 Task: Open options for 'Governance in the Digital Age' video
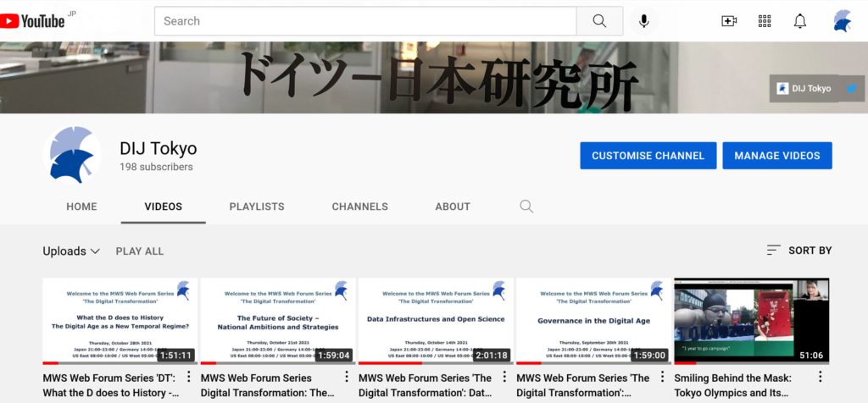coord(662,377)
